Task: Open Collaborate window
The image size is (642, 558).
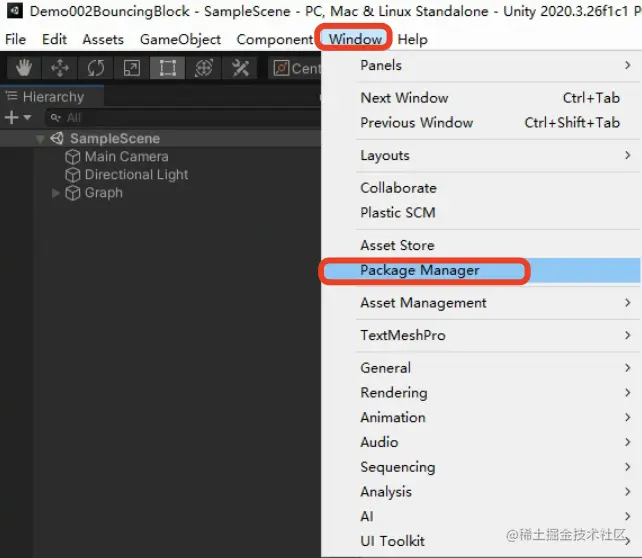Action: [x=481, y=188]
